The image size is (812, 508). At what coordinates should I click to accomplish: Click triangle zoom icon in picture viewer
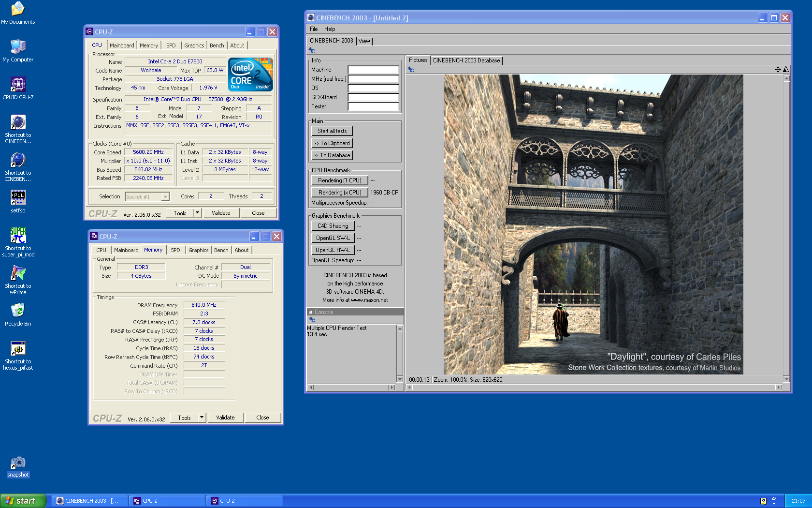785,69
